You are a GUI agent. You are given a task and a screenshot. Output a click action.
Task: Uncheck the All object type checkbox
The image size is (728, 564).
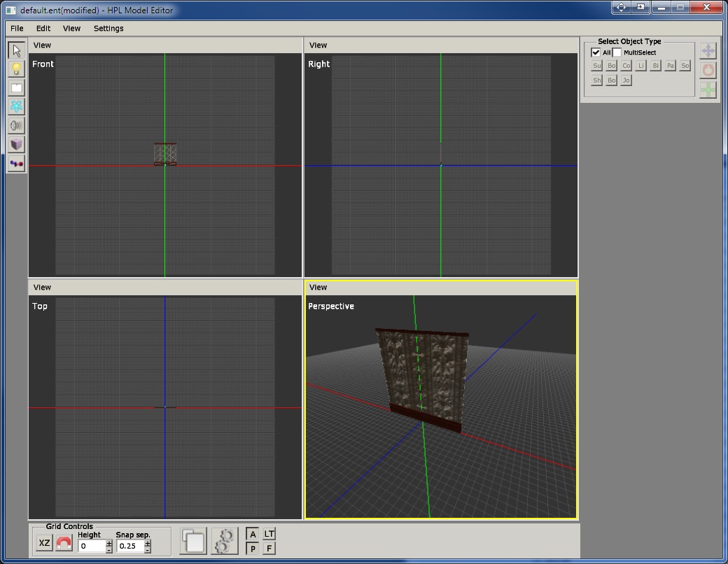596,52
